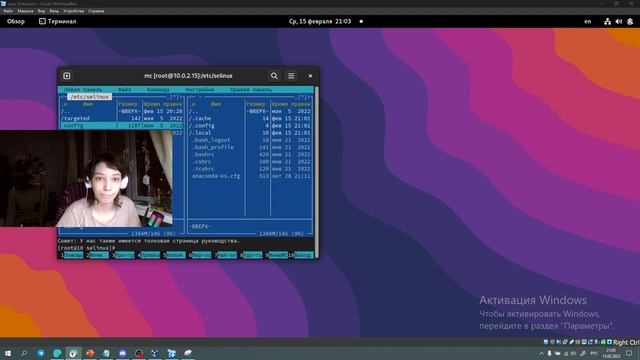Click the Windows taskbar search icon
640x360 pixels.
point(24,353)
